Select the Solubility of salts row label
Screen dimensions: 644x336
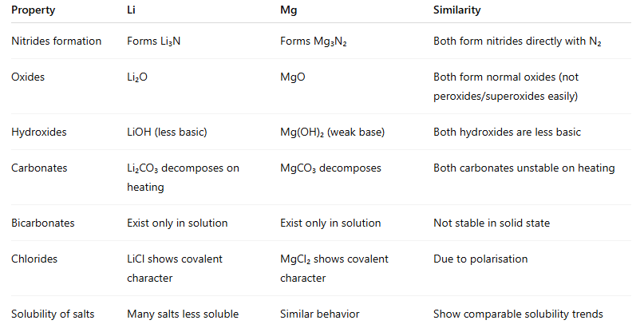[x=53, y=314]
